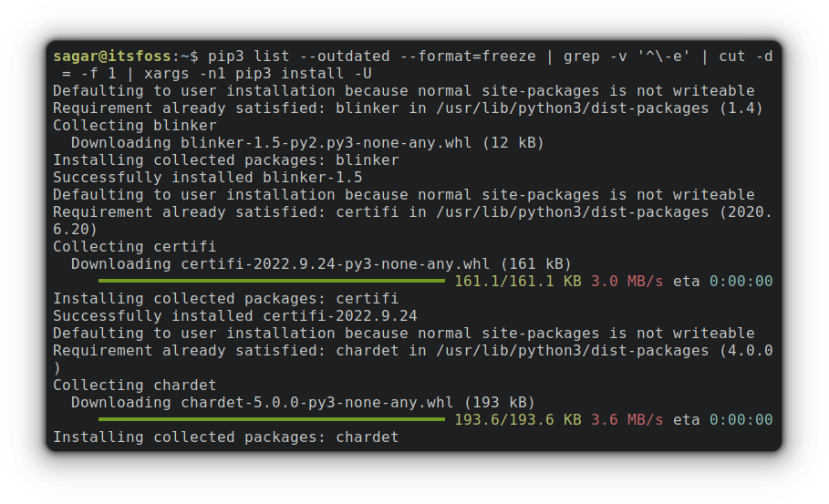Select the 'Collecting blinker' line
The image size is (829, 504).
click(135, 126)
